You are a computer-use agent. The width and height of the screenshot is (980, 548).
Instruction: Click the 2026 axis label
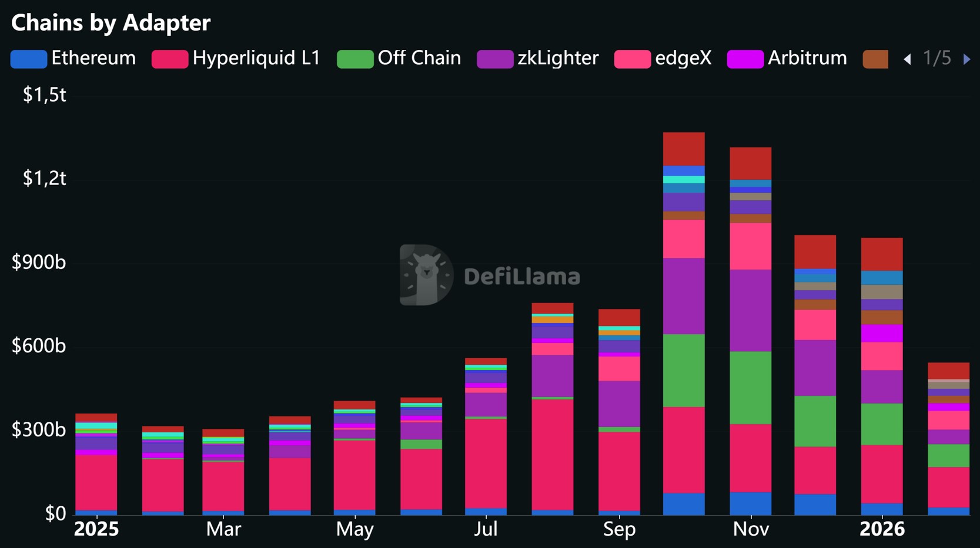[x=882, y=529]
